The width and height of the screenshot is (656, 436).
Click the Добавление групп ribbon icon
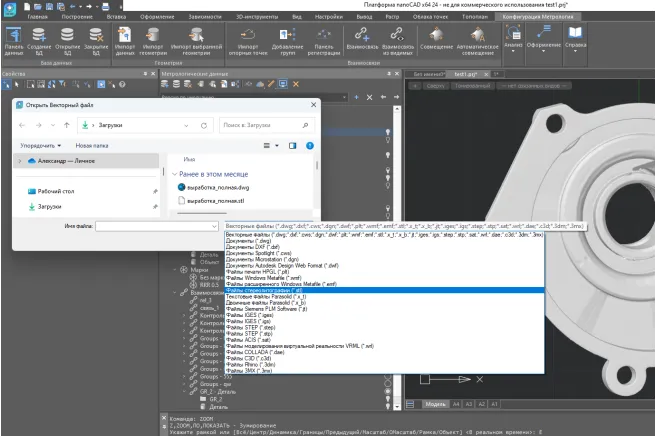(288, 37)
